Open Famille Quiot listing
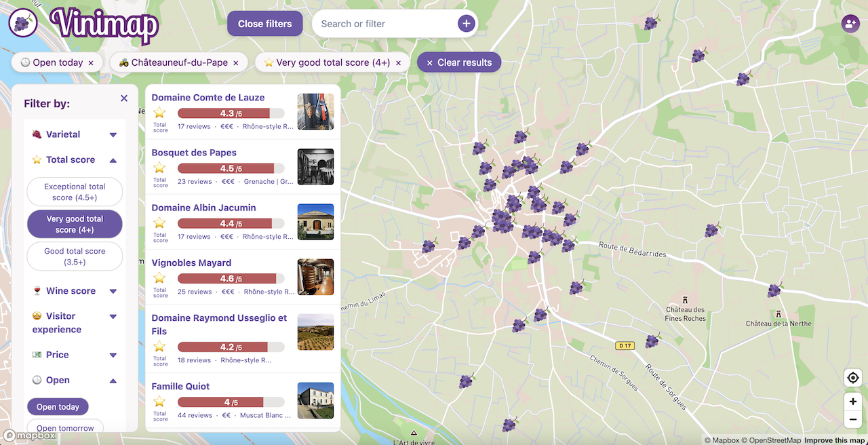868x445 pixels. [x=180, y=386]
